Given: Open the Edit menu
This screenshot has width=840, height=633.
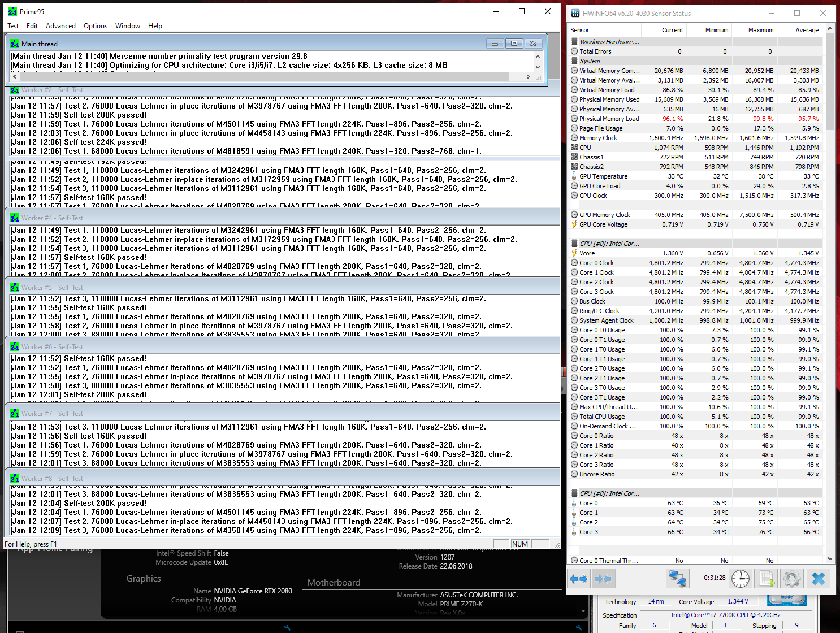Looking at the screenshot, I should 32,26.
